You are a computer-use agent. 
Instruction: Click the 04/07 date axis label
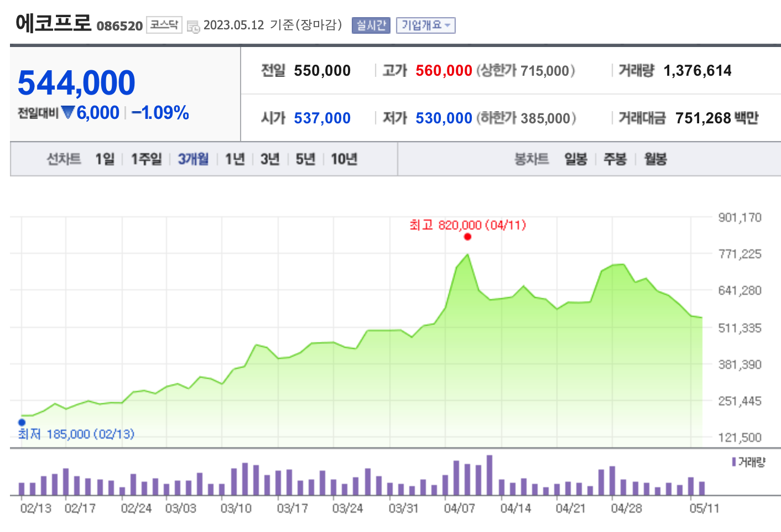(x=459, y=508)
